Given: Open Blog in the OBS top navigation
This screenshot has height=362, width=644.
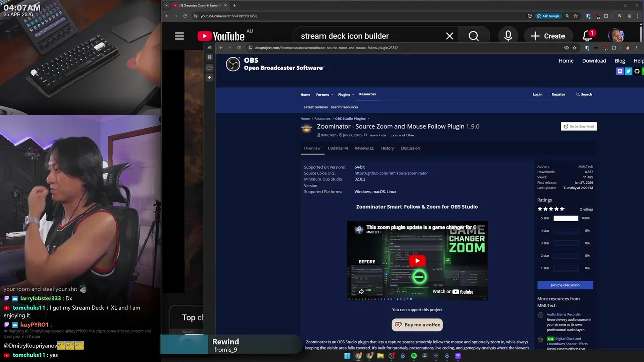Looking at the screenshot, I should tap(620, 61).
